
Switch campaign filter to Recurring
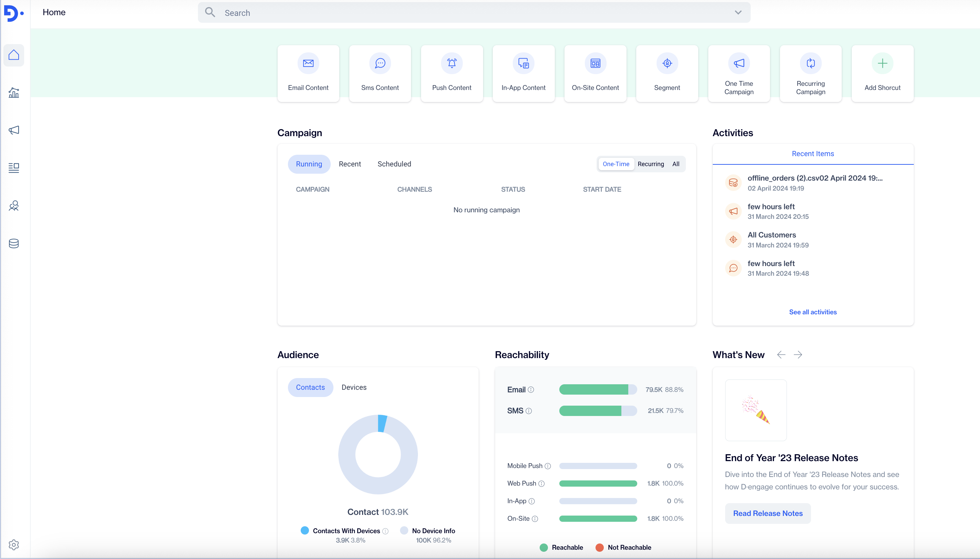click(x=650, y=164)
